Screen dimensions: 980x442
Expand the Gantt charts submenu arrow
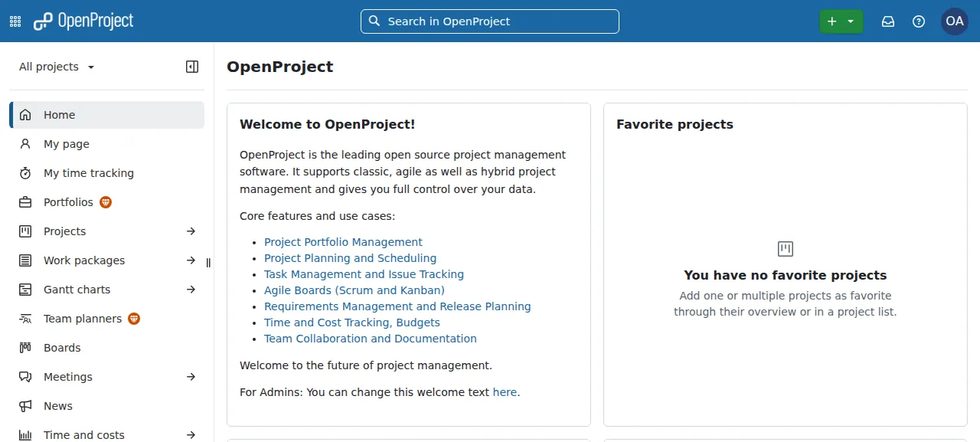pos(191,290)
